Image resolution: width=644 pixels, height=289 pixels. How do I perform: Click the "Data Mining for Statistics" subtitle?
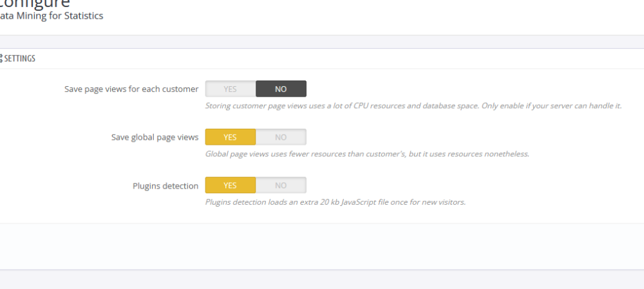pos(52,16)
